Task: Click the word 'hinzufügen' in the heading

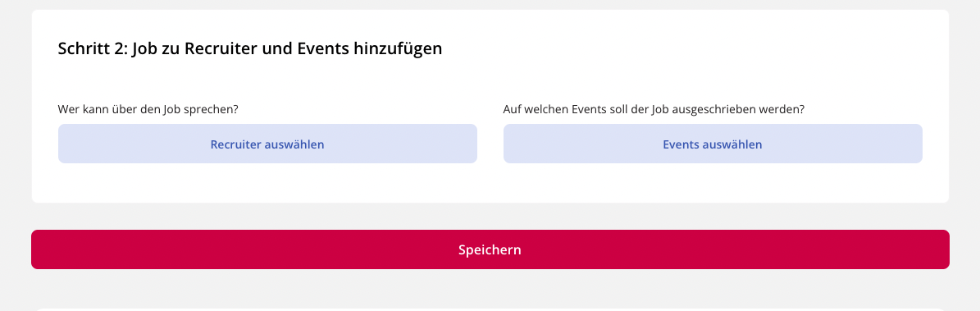Action: point(398,48)
